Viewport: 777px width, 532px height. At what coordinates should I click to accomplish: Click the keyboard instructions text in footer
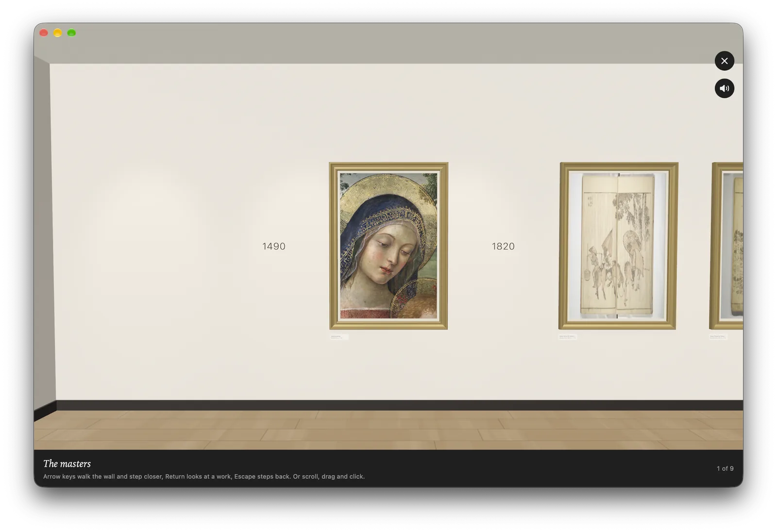coord(204,477)
